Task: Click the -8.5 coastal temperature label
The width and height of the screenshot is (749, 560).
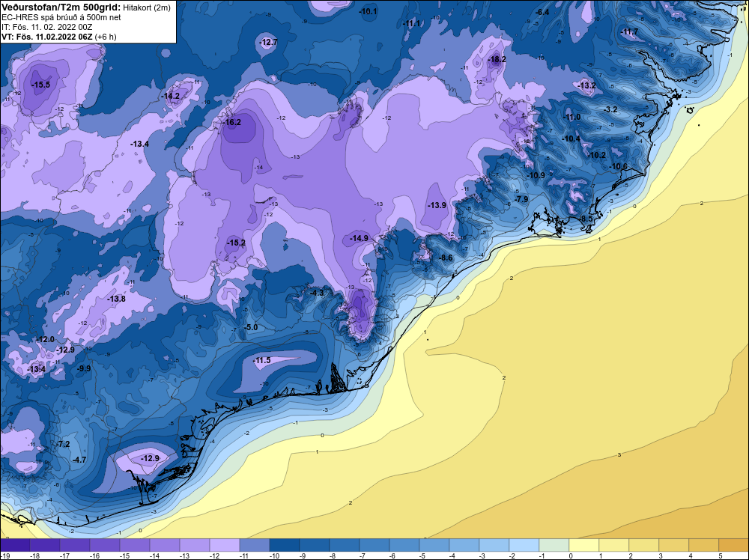Action: [x=586, y=219]
